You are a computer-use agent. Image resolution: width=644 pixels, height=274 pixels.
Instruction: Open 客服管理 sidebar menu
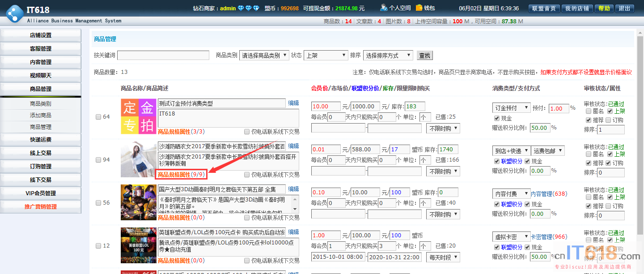41,49
